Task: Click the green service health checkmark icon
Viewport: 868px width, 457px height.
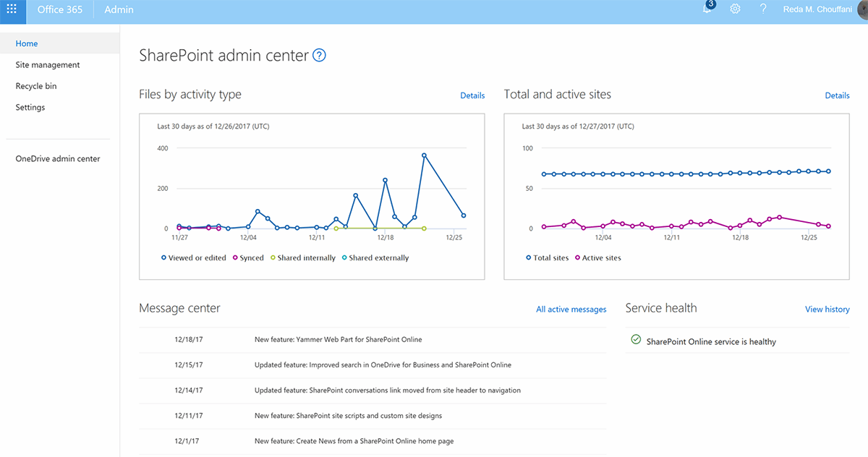Action: [x=635, y=338]
